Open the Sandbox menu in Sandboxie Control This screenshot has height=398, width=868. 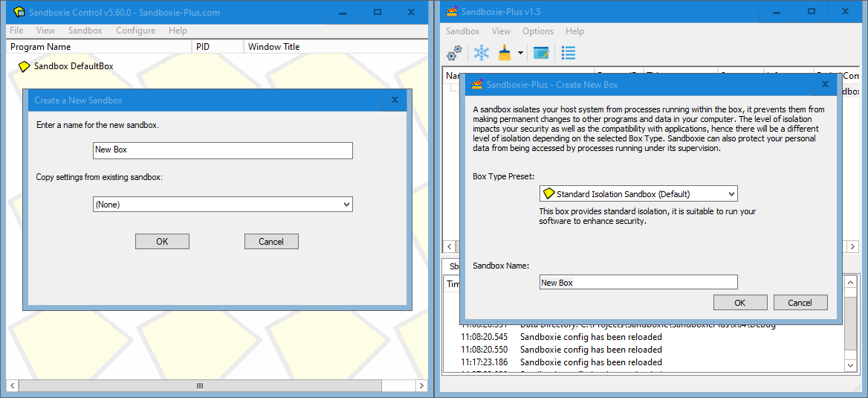point(85,31)
